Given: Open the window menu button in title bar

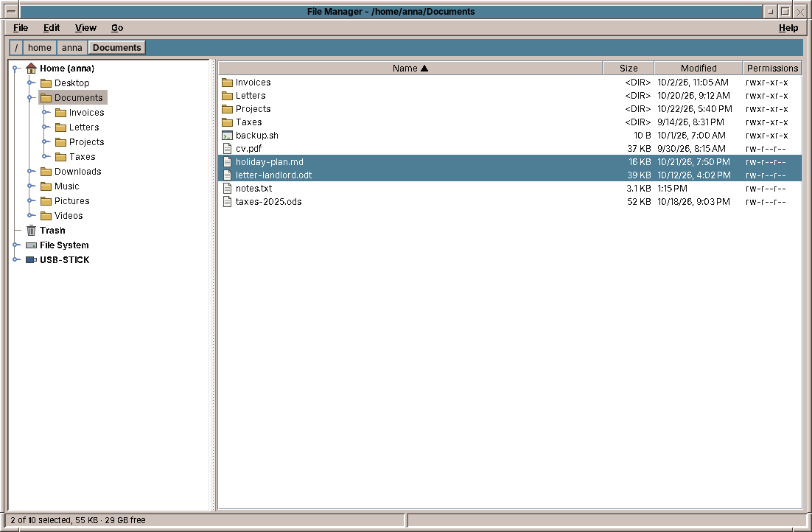Looking at the screenshot, I should pos(11,11).
